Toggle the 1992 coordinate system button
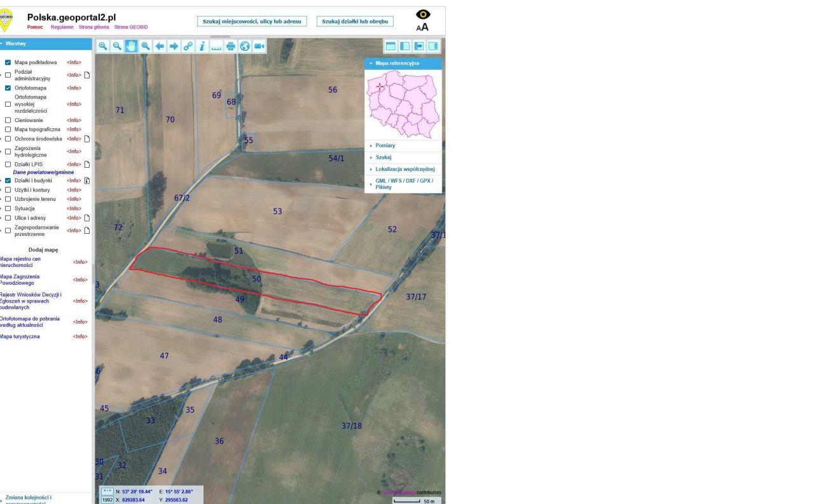Viewport: 814px width, 504px height. [x=107, y=500]
